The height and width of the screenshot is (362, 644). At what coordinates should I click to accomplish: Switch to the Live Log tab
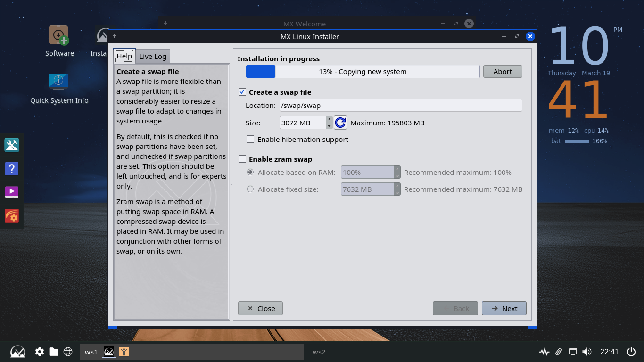[153, 57]
